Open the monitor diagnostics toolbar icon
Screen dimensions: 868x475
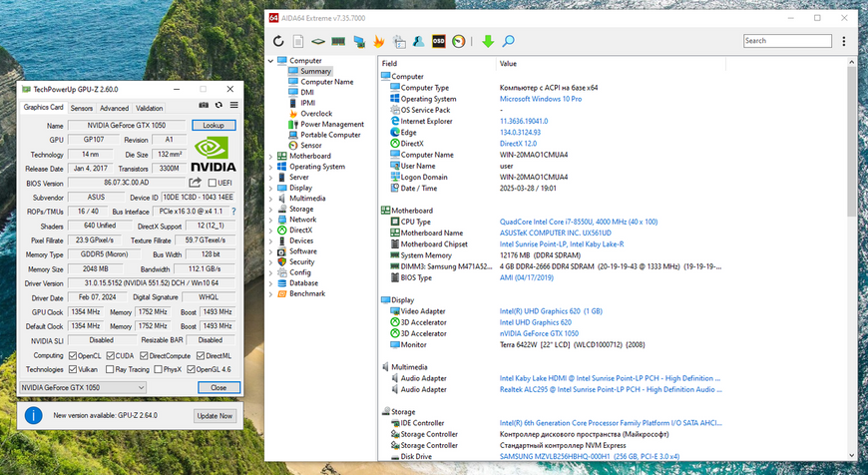[359, 41]
